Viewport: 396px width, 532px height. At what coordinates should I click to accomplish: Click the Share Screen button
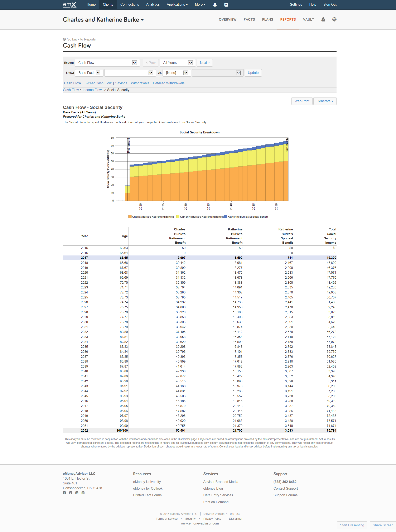[x=383, y=525]
